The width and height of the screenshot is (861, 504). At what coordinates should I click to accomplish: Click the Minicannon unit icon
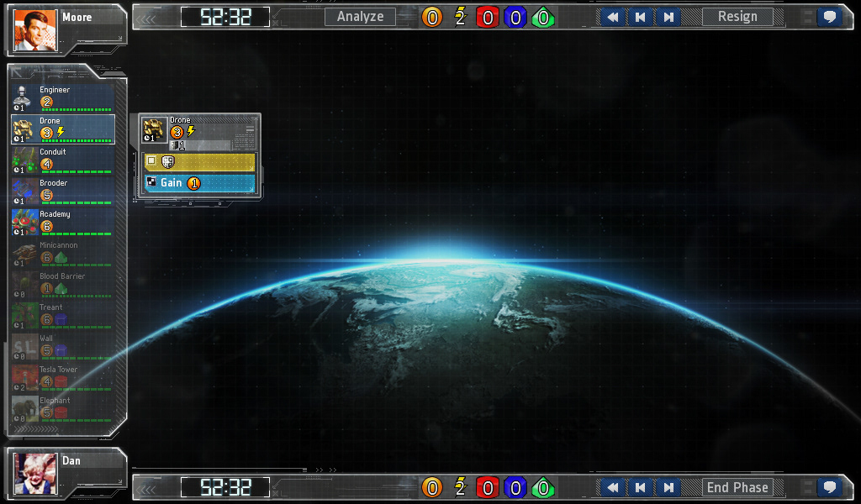pos(24,254)
